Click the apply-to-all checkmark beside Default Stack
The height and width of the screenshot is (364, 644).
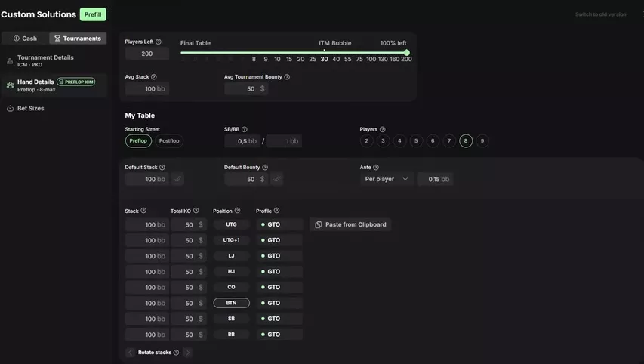tap(177, 179)
